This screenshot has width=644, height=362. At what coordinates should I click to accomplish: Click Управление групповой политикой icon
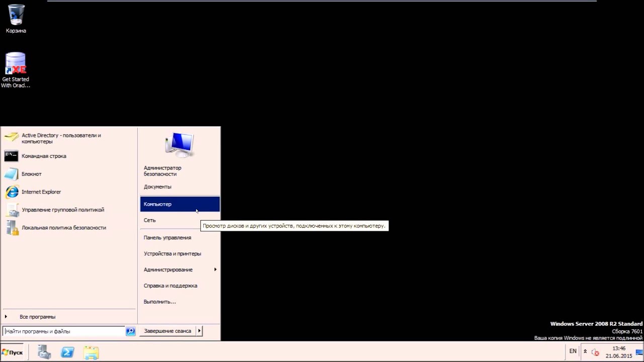point(12,210)
